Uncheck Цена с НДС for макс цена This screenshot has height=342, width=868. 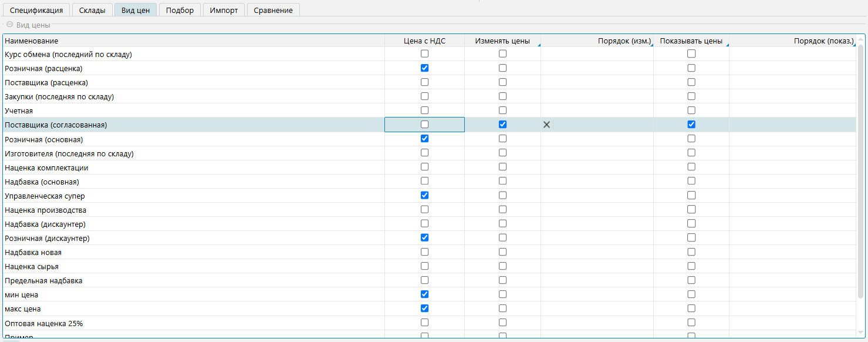pyautogui.click(x=425, y=308)
